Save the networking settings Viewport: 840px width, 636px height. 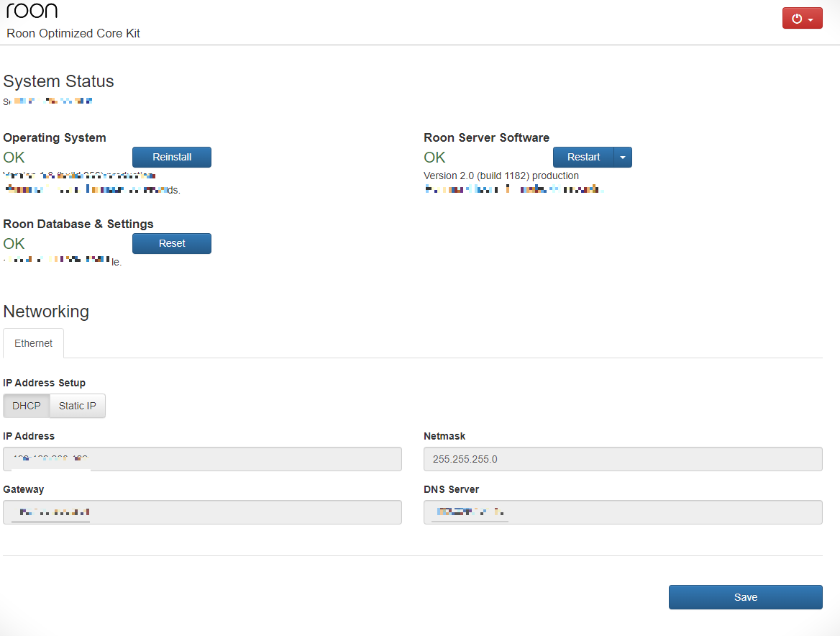tap(745, 597)
